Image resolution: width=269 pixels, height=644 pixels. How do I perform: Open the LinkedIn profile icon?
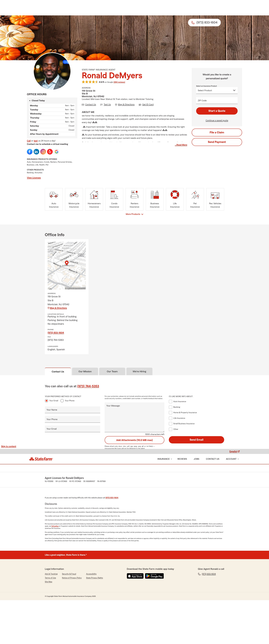(x=36, y=152)
